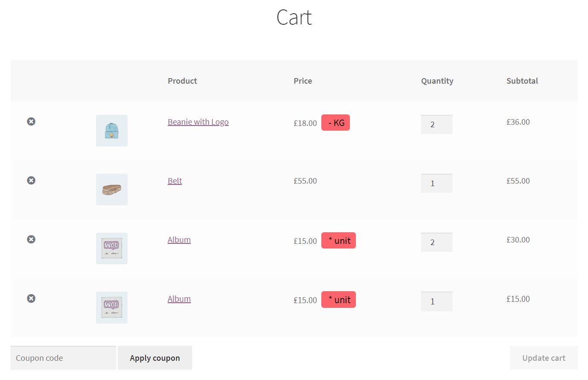The image size is (588, 380).
Task: Remove the first Album from cart
Action: point(31,240)
